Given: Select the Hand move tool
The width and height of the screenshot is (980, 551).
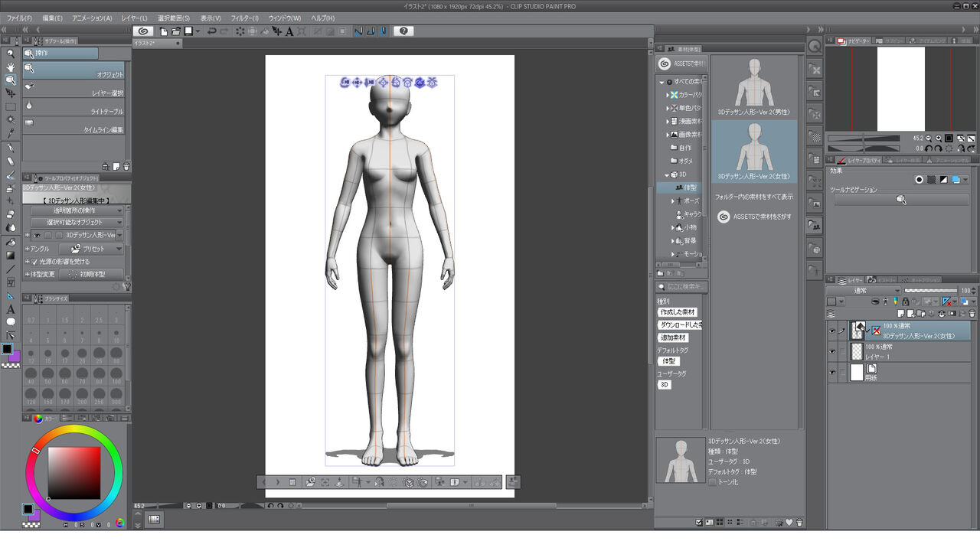Looking at the screenshot, I should tap(11, 67).
